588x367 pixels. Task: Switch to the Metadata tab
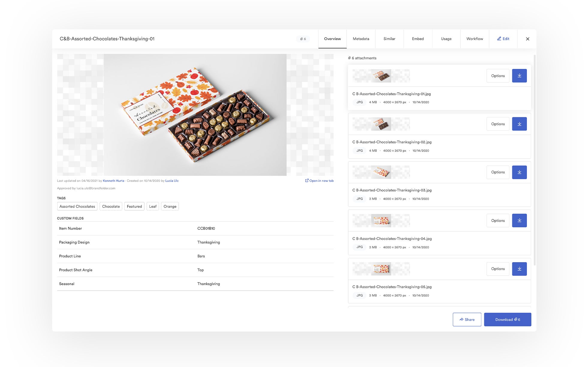pos(361,39)
